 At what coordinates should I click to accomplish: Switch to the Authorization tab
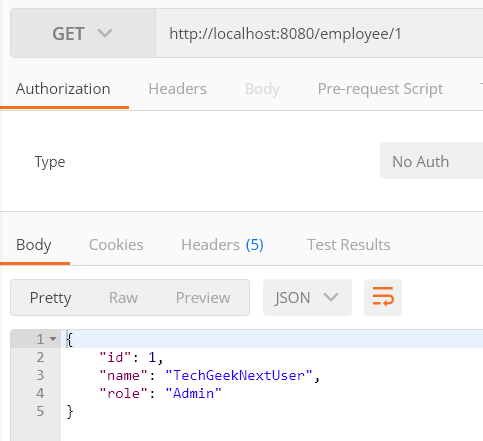(x=63, y=89)
